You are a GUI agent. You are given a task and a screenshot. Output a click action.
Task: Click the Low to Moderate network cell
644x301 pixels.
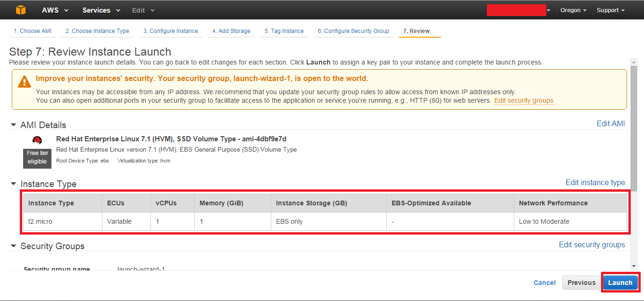pos(570,221)
